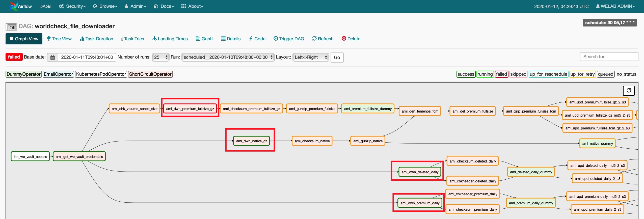The width and height of the screenshot is (644, 219).
Task: Click the Search for input field
Action: [x=609, y=57]
